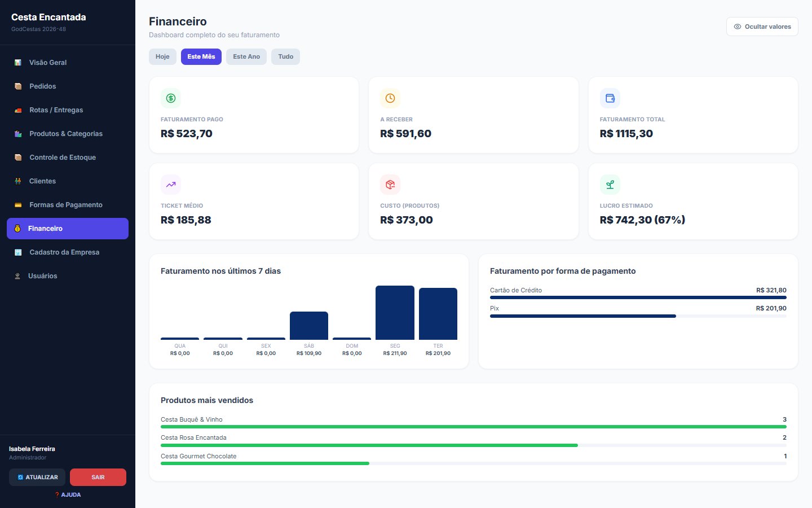
Task: Click the Cartão de Crédito revenue bar
Action: (x=638, y=297)
